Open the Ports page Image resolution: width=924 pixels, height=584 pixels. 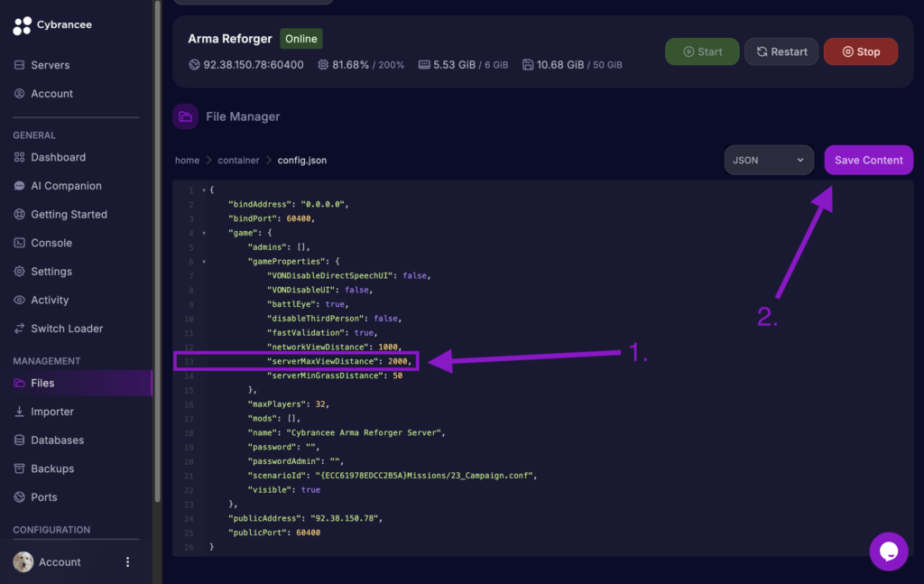(44, 497)
